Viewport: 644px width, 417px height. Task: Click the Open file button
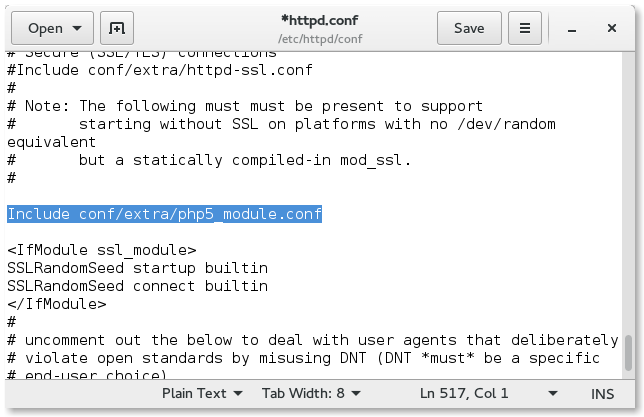pos(53,28)
